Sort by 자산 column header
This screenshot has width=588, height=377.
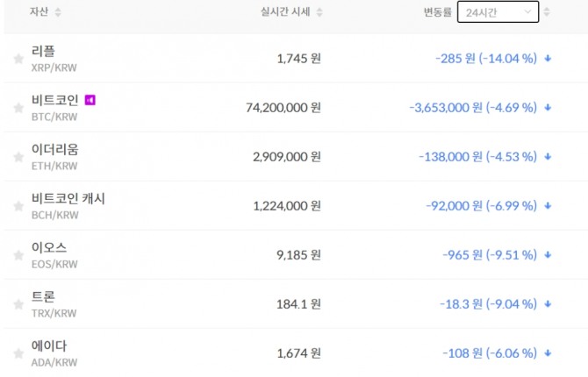point(46,12)
